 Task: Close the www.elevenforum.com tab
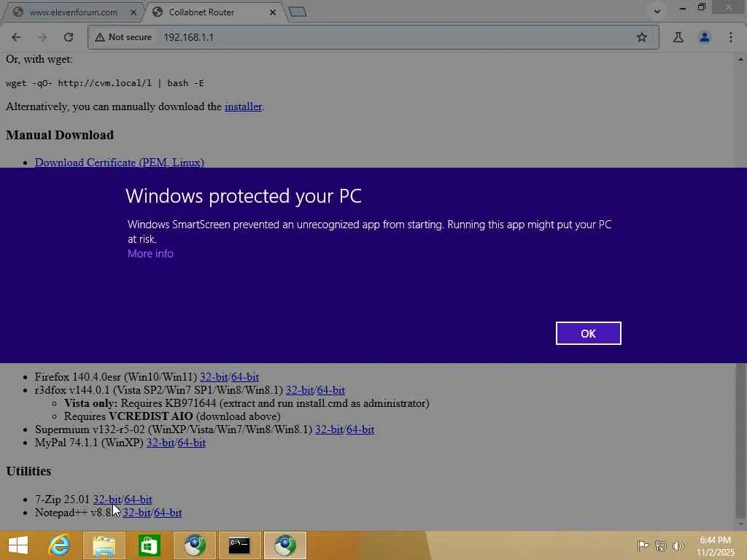click(x=133, y=12)
